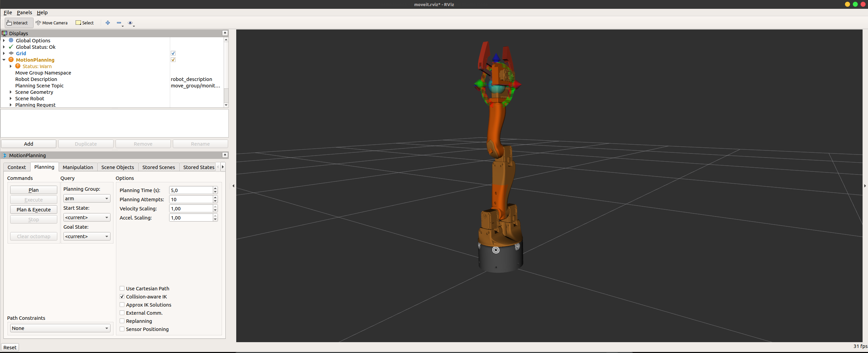Switch to the Stored States tab
This screenshot has height=353, width=868.
[x=199, y=167]
